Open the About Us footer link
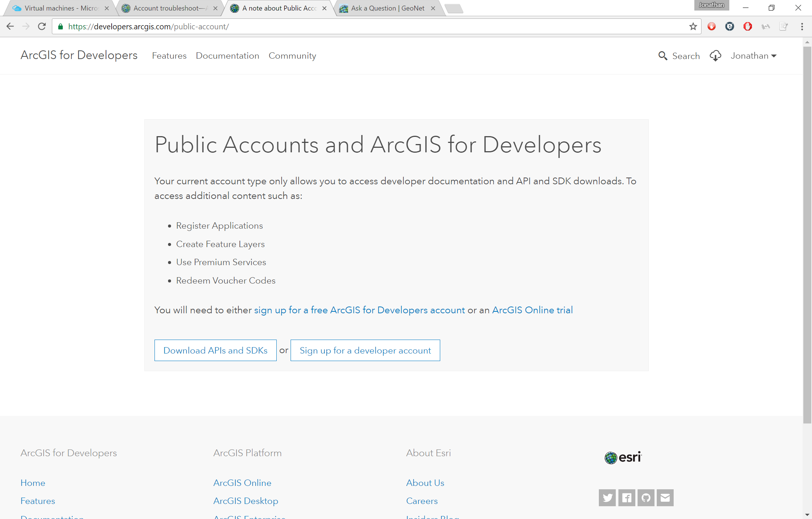The image size is (812, 519). point(425,483)
